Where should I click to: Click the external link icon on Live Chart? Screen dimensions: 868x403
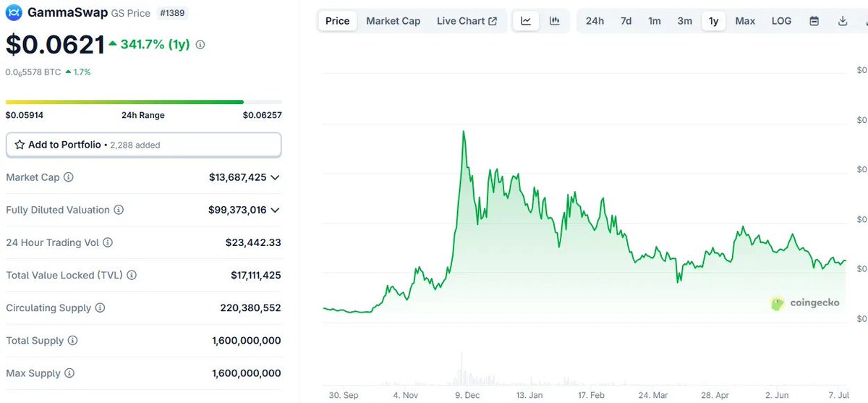(493, 21)
